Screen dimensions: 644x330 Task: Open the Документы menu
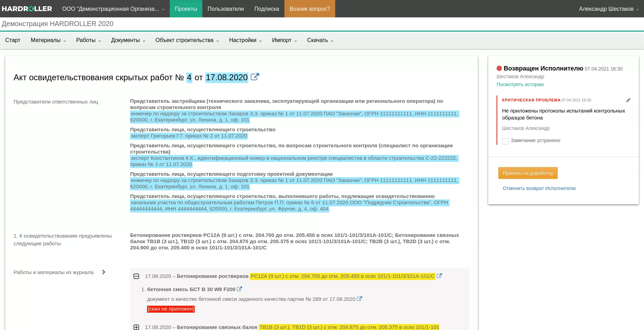[x=128, y=40]
